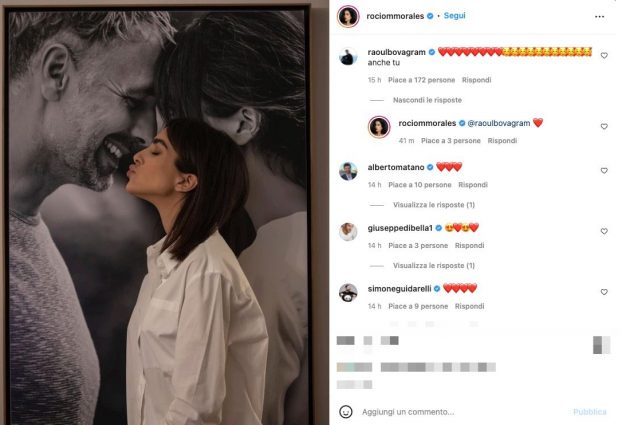Viewport: 638px width, 425px height.
Task: Like albertomatano's comment with heart icon
Action: 604,170
